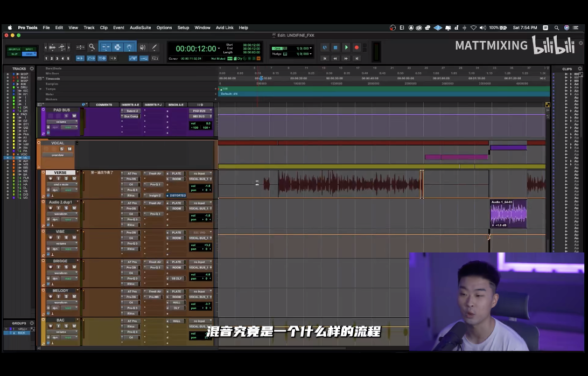Screen dimensions: 588x376
Task: Toggle the online sync clock button
Action: pos(325,47)
